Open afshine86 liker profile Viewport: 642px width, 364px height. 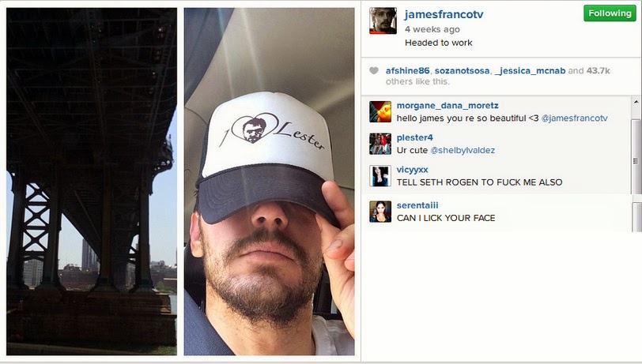coord(407,71)
